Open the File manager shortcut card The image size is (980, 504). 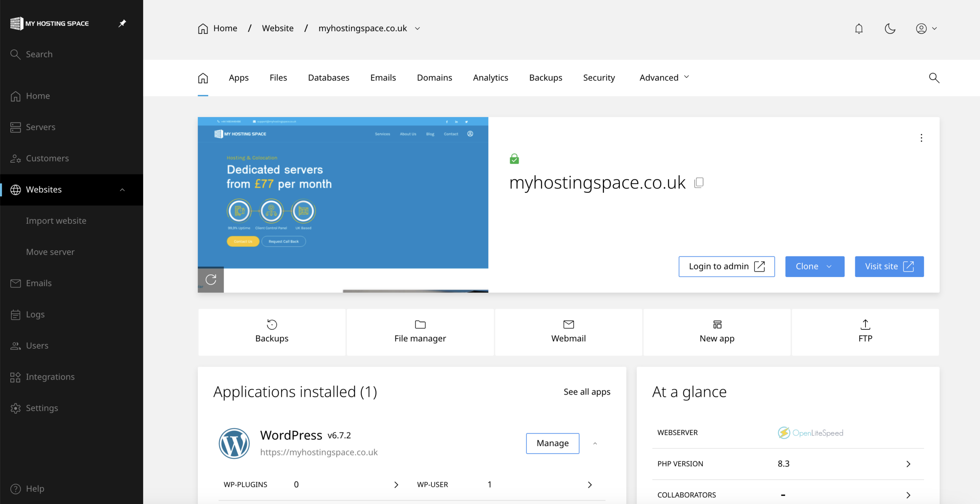[x=420, y=332]
